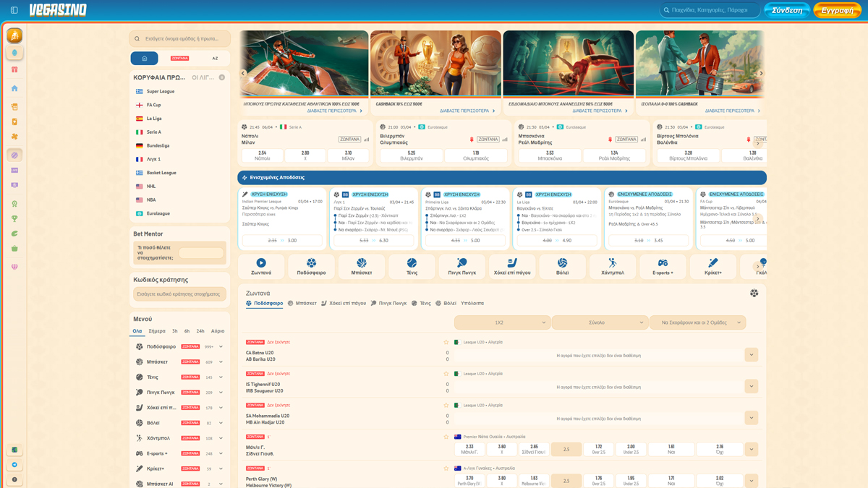Screen dimensions: 868x488
Task: Click the Home icon in left sidebar
Action: pyautogui.click(x=13, y=87)
